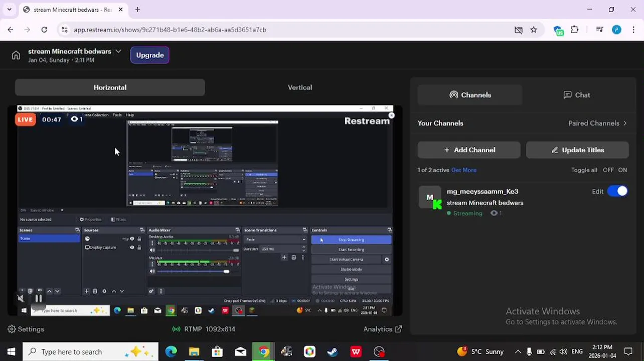Switch to the Horizontal layout tab
Screen dimensions: 644x361
click(x=110, y=87)
